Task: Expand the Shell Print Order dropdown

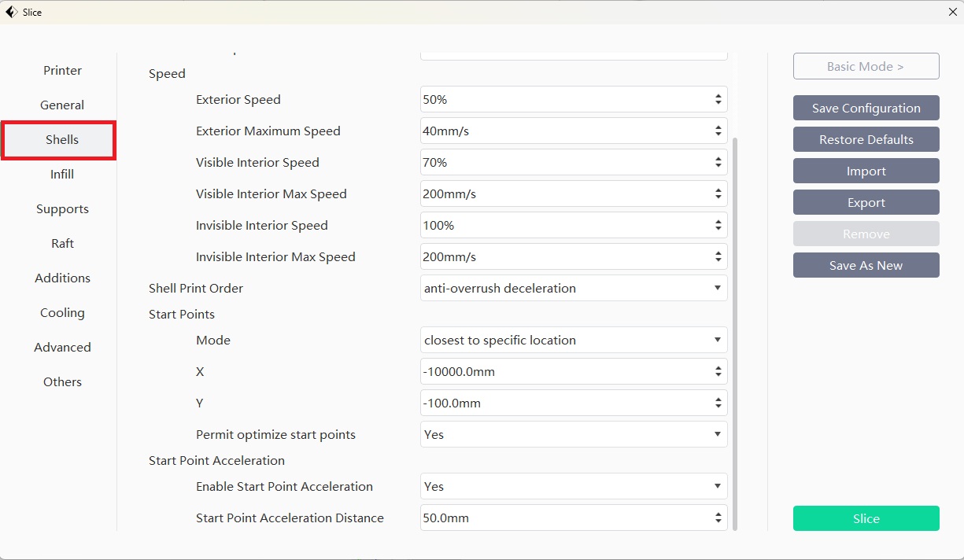Action: (x=573, y=288)
